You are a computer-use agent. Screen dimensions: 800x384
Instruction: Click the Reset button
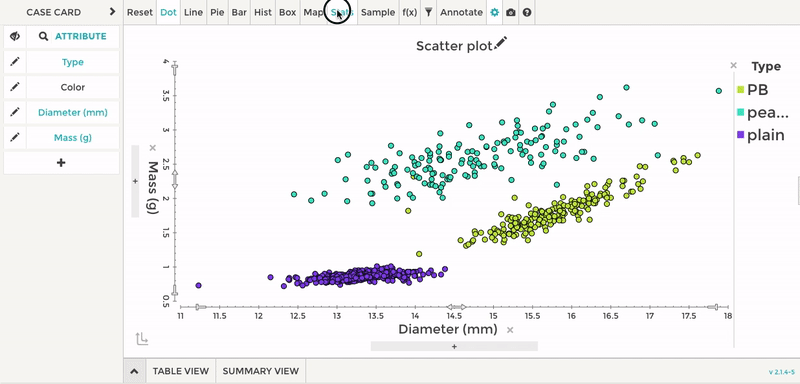coord(140,12)
